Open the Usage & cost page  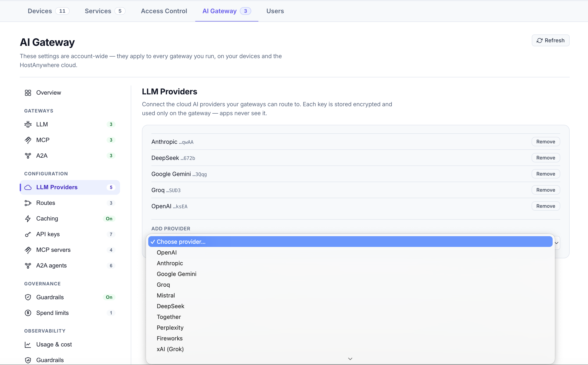pos(70,344)
